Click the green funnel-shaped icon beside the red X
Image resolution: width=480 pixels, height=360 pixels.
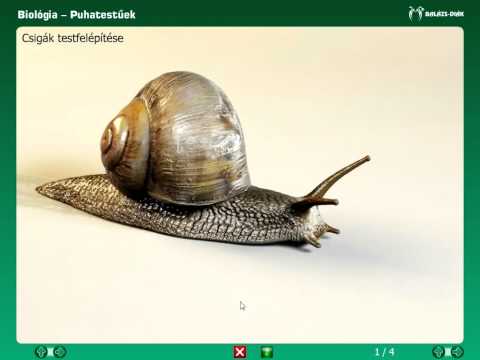coord(266,352)
